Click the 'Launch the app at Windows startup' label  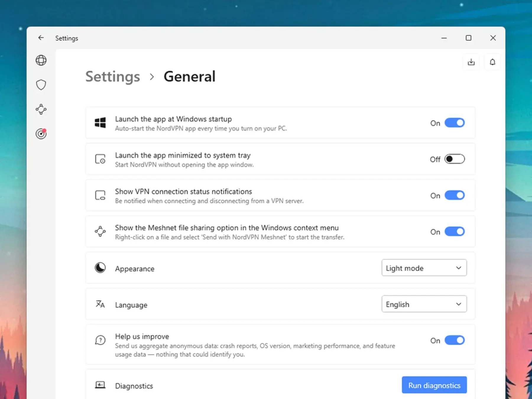pyautogui.click(x=173, y=119)
